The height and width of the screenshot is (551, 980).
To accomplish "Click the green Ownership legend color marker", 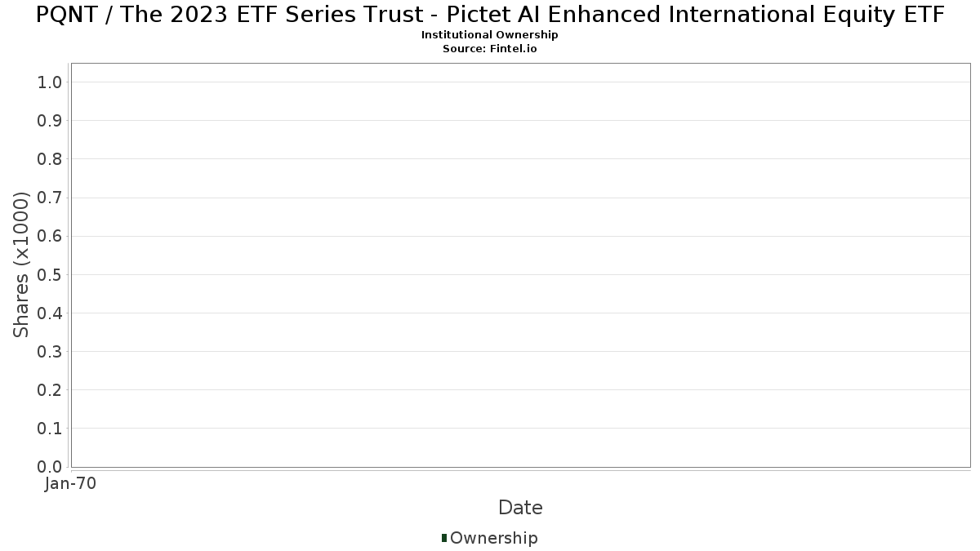I will point(444,538).
